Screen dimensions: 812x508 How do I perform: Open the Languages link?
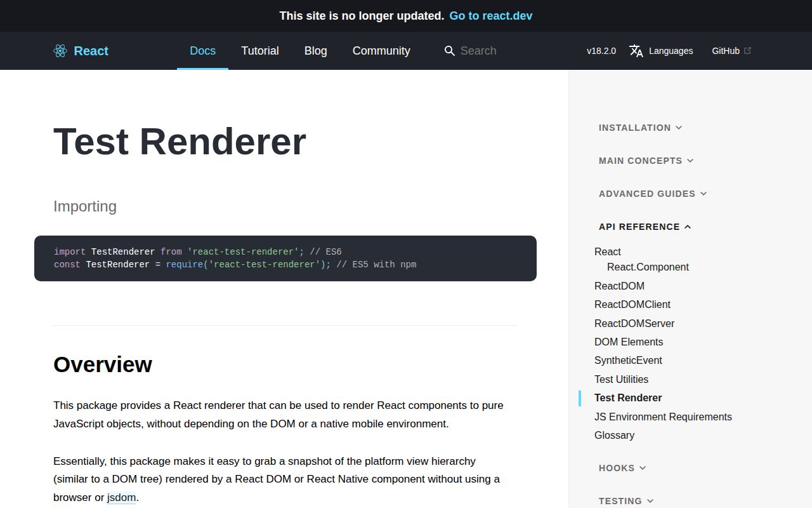pos(661,51)
